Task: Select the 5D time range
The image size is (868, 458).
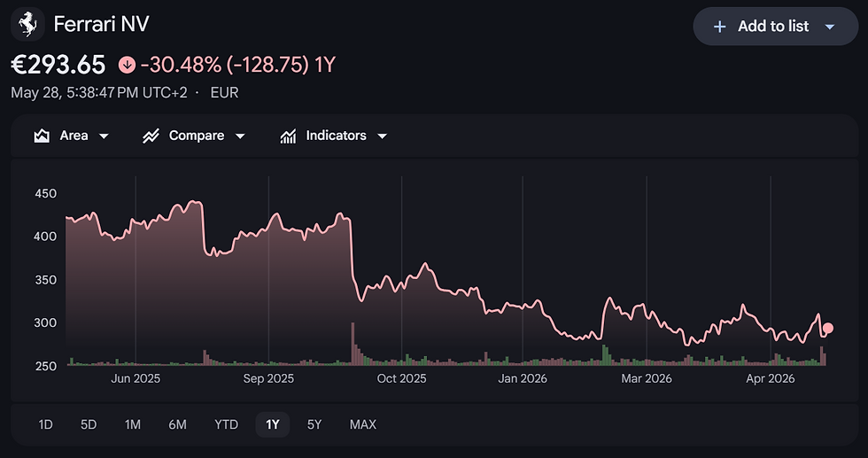Action: coord(89,424)
